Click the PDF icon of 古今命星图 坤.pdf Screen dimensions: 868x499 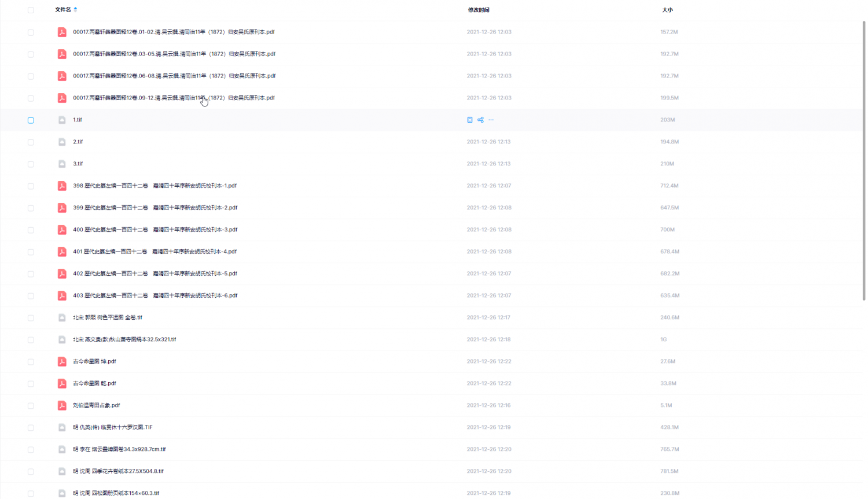click(62, 361)
